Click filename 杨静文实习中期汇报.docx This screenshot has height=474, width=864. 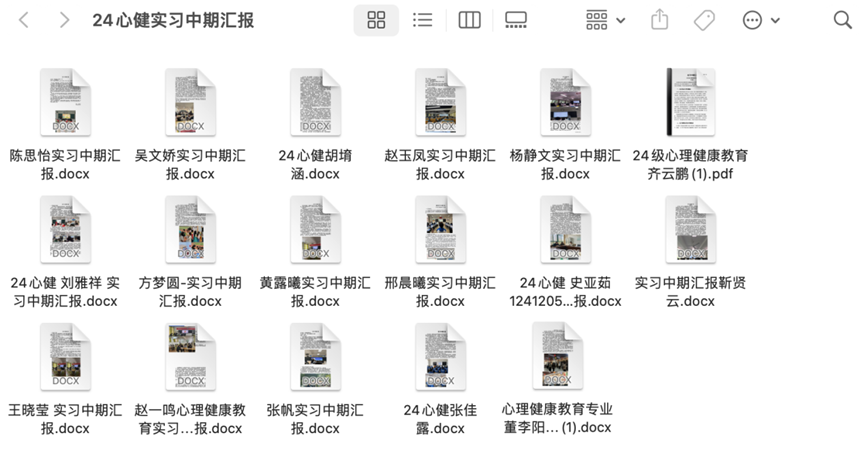point(565,164)
